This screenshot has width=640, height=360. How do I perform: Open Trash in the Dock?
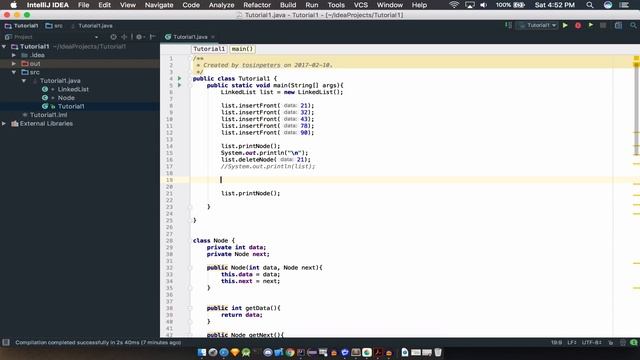(x=438, y=352)
